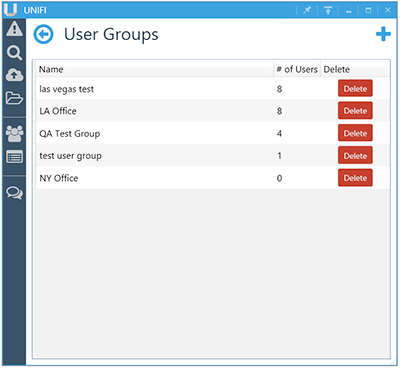Delete the las vegas test group
The height and width of the screenshot is (369, 400).
coord(355,89)
